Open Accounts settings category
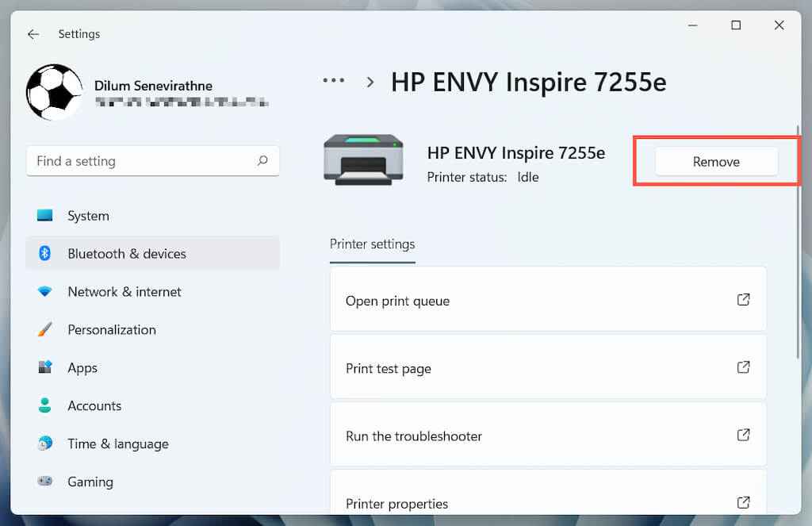Viewport: 812px width, 526px height. coord(153,405)
